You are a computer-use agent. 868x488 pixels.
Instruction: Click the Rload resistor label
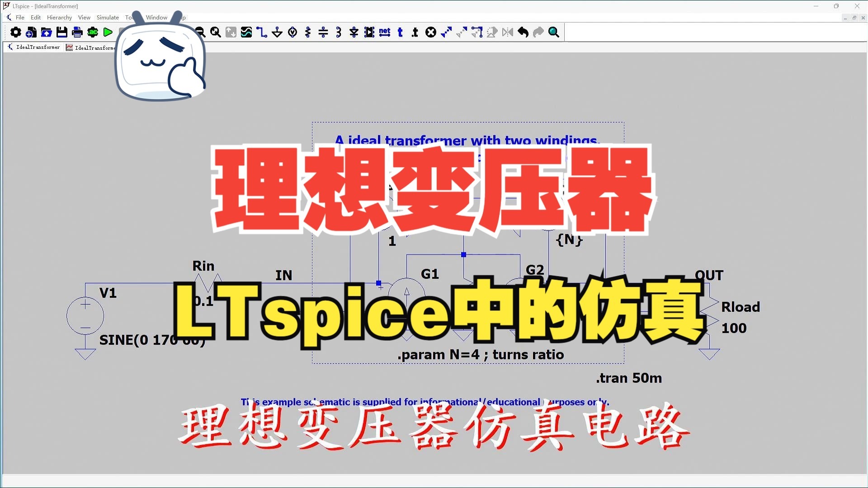click(x=741, y=307)
